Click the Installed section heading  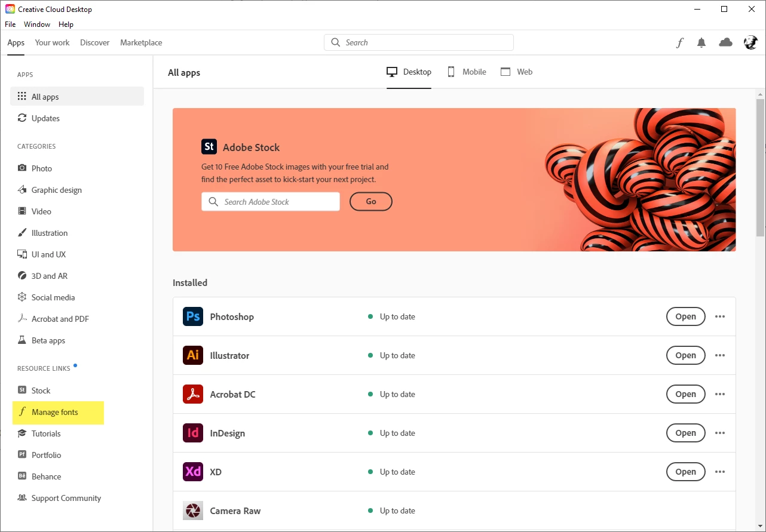click(x=190, y=282)
